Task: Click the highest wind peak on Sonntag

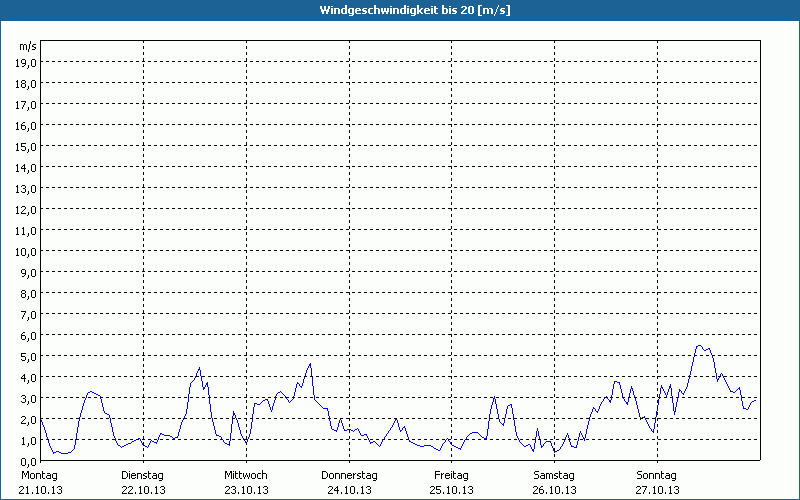Action: coord(699,346)
